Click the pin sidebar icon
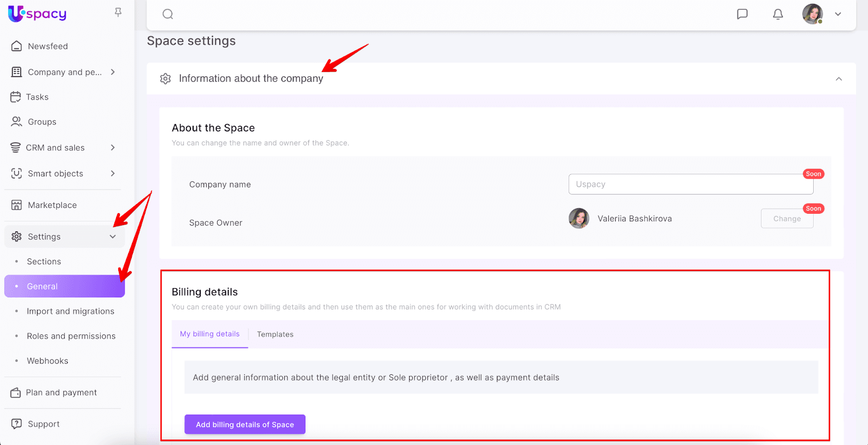 [118, 12]
